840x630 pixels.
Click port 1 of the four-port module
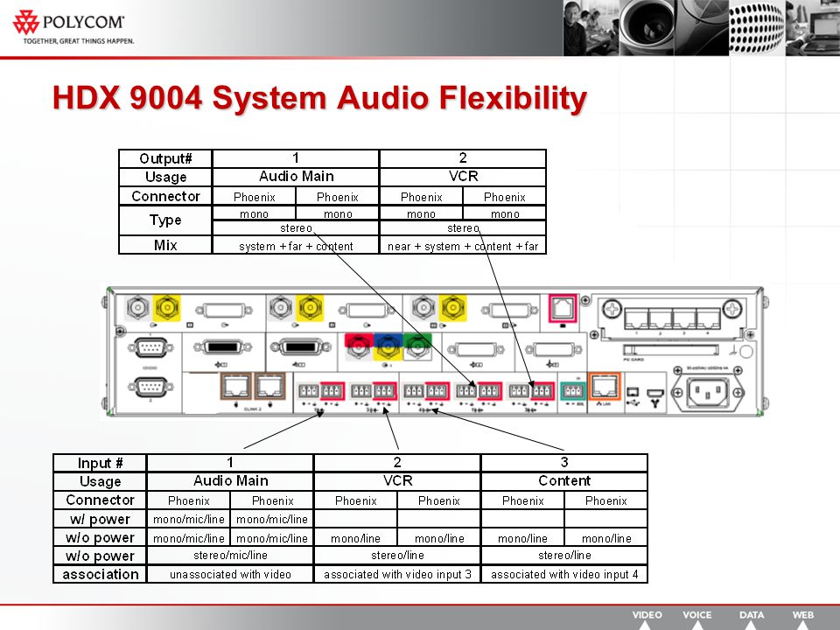click(636, 318)
